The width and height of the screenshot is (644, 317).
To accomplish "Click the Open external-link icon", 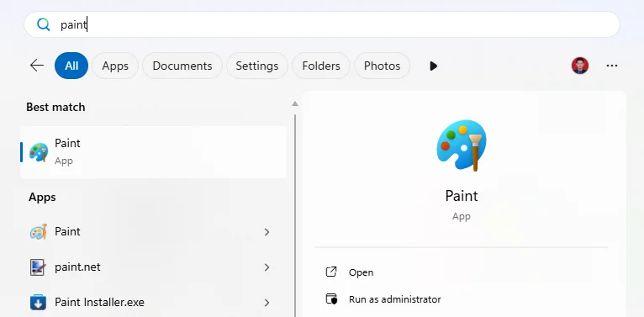I will 331,272.
